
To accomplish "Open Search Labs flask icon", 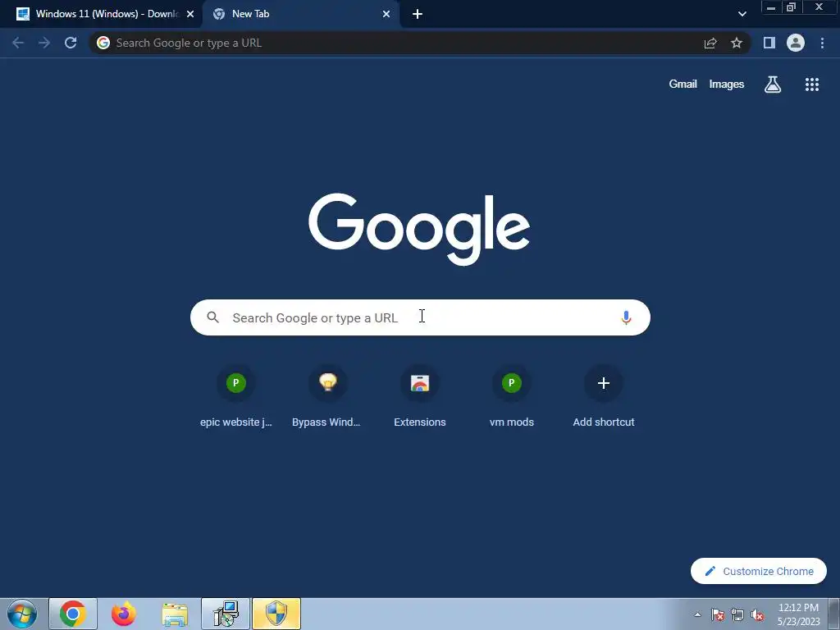I will click(x=773, y=84).
